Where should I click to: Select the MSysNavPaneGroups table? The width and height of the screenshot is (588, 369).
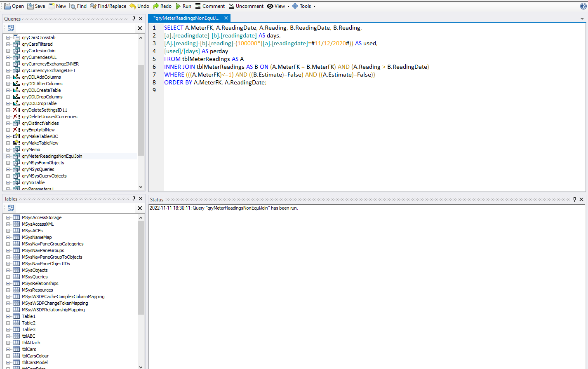[43, 250]
